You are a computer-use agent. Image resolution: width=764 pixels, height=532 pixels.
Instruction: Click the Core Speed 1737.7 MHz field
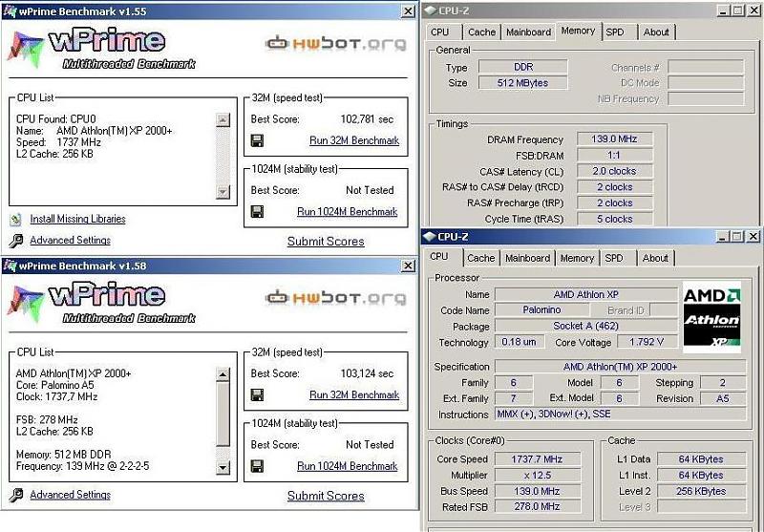(538, 458)
